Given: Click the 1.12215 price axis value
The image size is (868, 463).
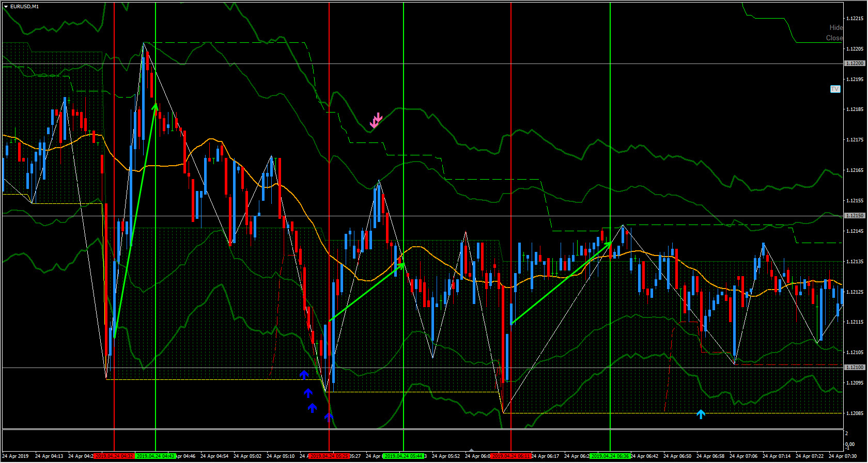Looking at the screenshot, I should point(855,19).
